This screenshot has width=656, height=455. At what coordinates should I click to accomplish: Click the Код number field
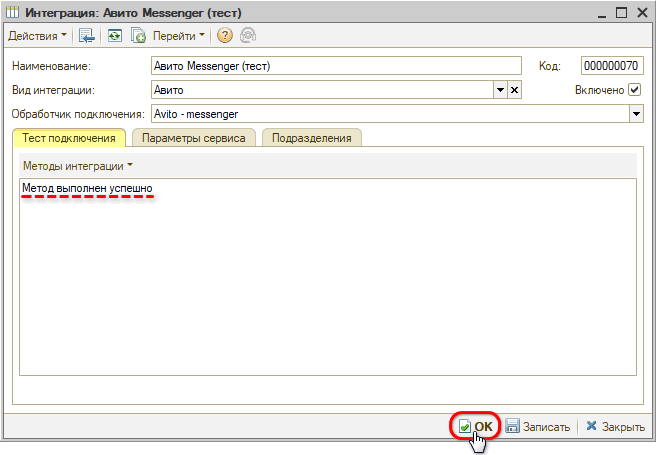610,66
